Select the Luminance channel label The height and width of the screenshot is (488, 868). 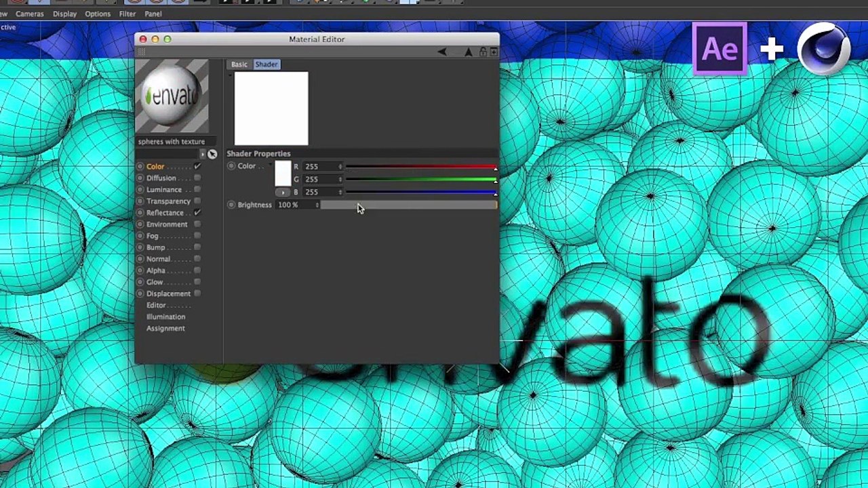pyautogui.click(x=164, y=190)
